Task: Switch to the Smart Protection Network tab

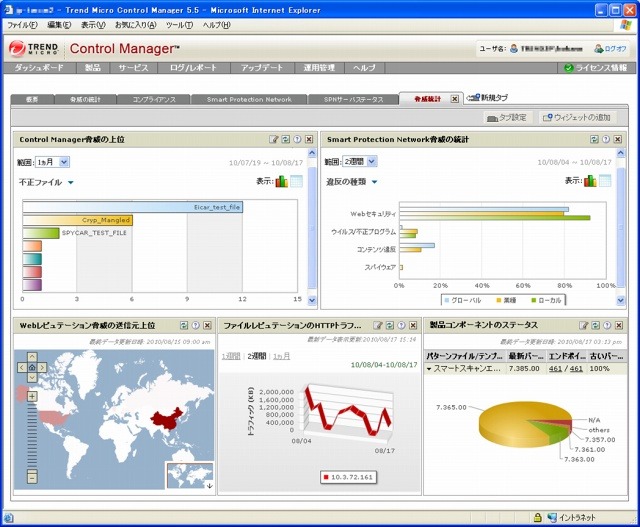Action: 249,99
